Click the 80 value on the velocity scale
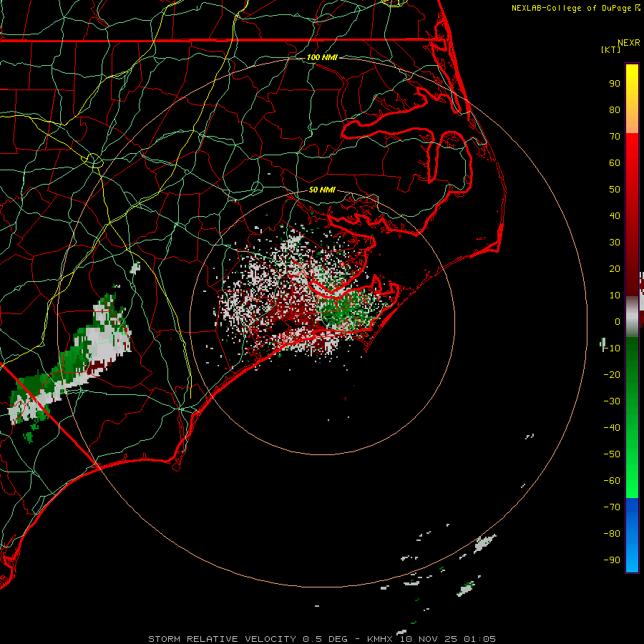 point(615,110)
